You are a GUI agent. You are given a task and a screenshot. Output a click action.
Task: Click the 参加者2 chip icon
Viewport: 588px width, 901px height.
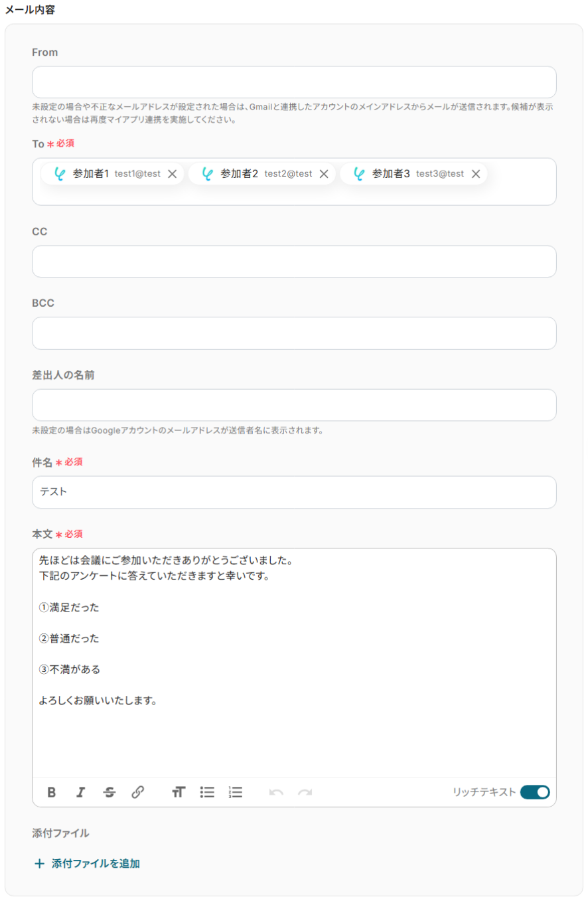(207, 174)
